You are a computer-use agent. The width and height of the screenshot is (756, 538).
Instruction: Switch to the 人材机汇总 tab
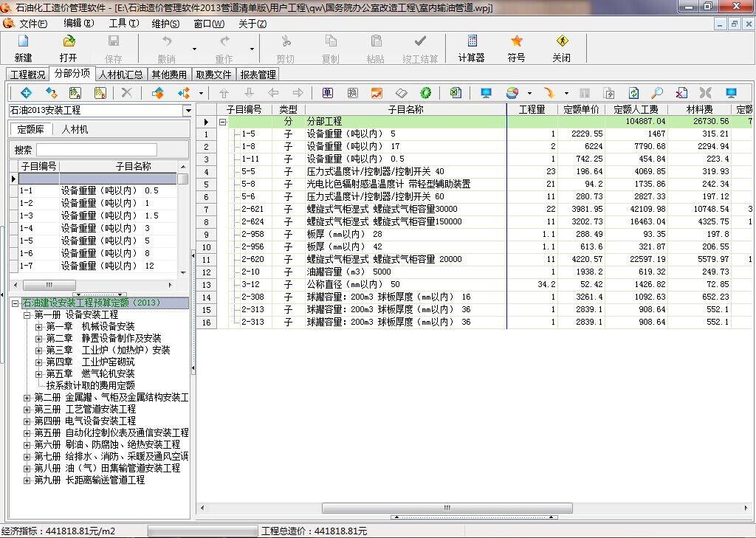click(x=121, y=75)
